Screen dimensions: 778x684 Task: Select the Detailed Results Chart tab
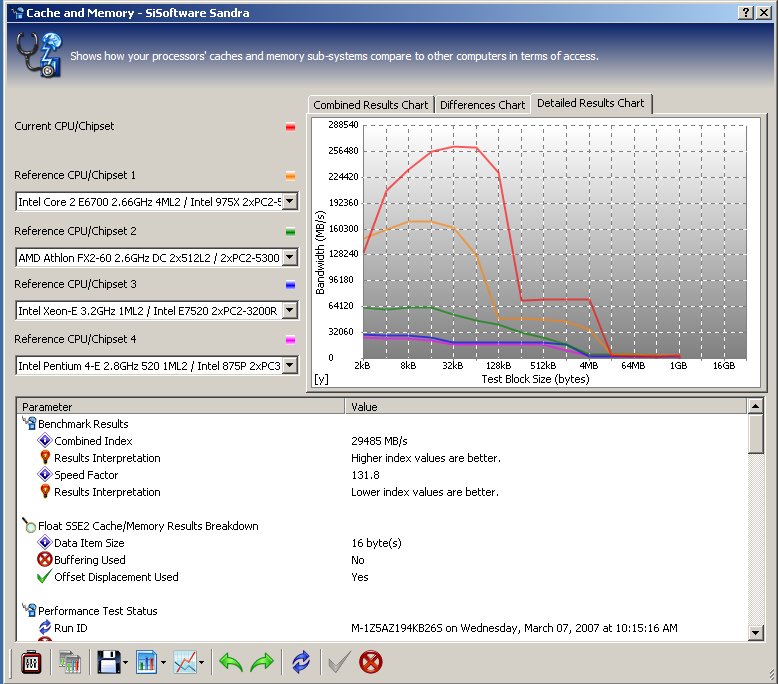click(590, 103)
